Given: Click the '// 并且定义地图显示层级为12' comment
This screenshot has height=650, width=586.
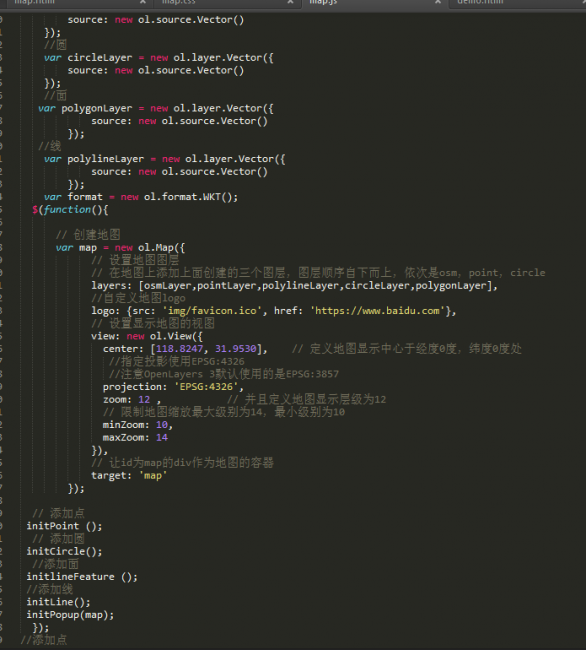Looking at the screenshot, I should (x=306, y=400).
